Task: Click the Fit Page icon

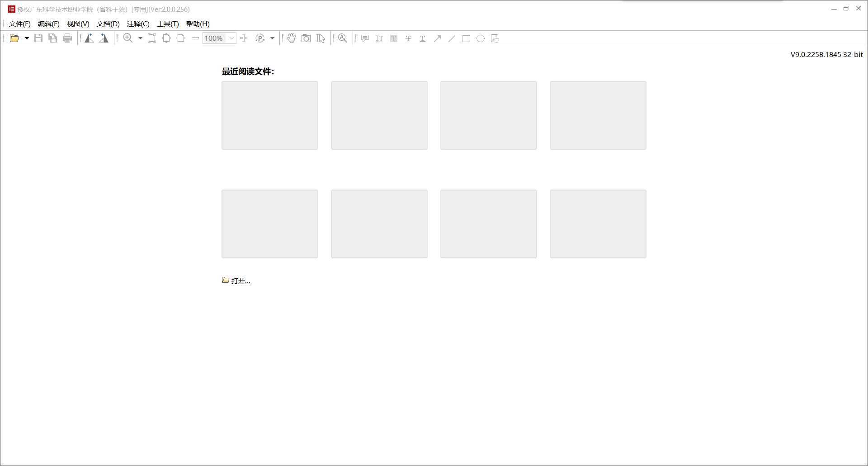Action: (x=166, y=38)
